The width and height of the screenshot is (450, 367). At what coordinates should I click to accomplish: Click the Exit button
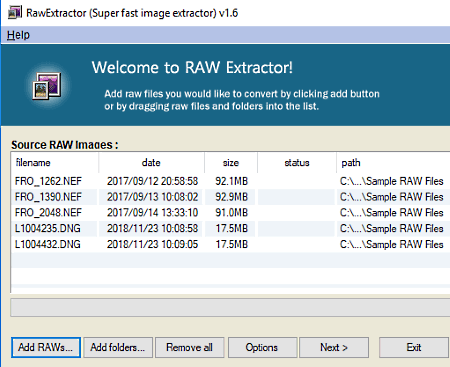(414, 347)
